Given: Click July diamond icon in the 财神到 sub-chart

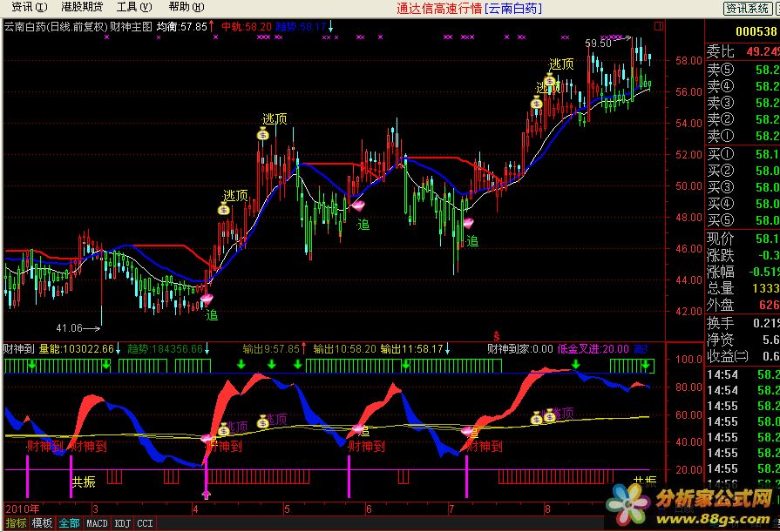Looking at the screenshot, I should (x=466, y=431).
